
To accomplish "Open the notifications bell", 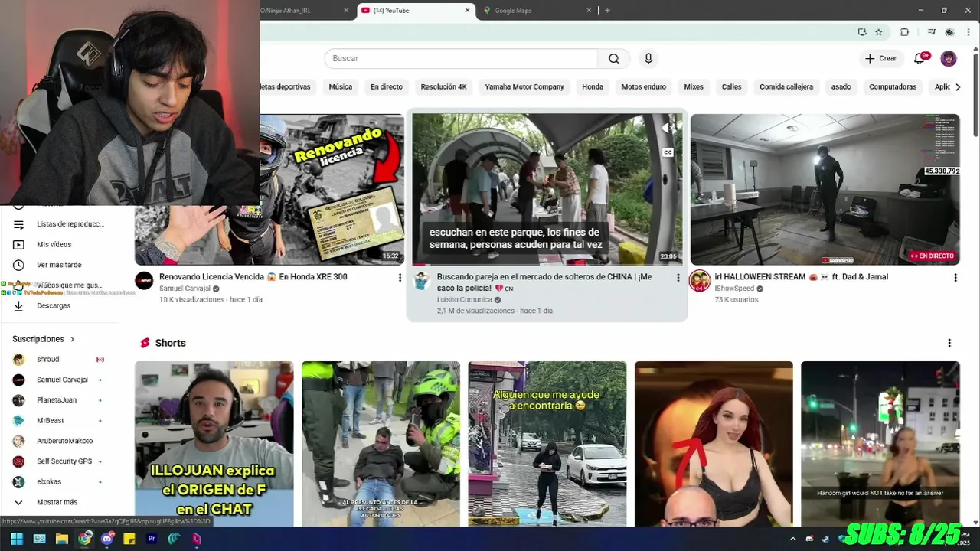I will coord(920,59).
